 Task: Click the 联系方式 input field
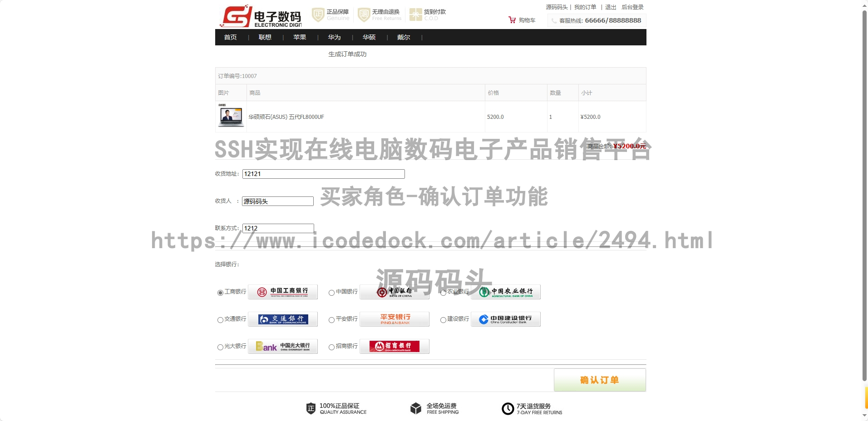(278, 228)
